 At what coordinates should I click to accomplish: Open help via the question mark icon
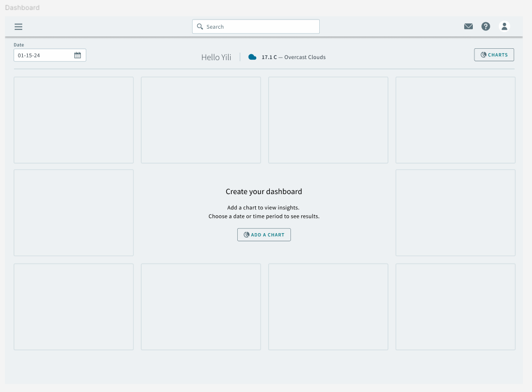click(486, 27)
